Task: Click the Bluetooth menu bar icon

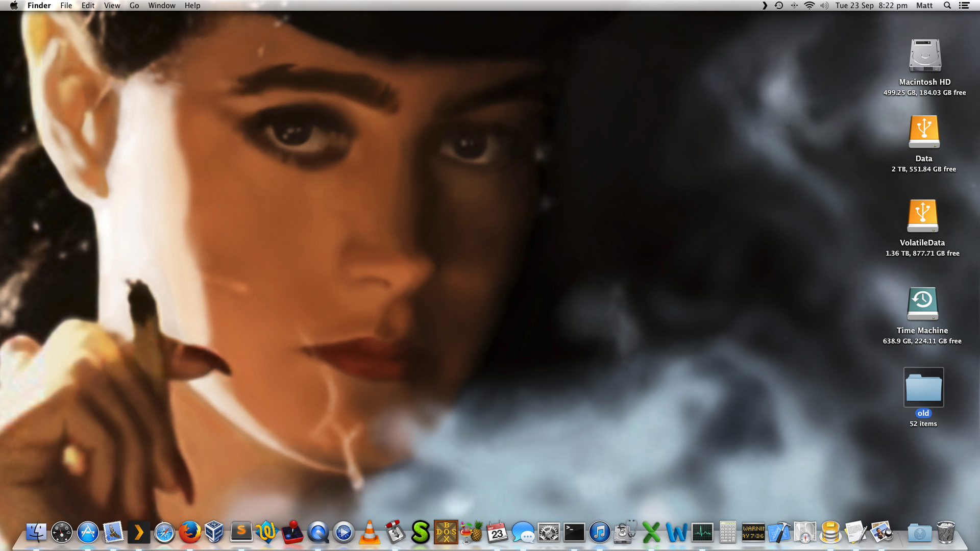Action: point(794,6)
